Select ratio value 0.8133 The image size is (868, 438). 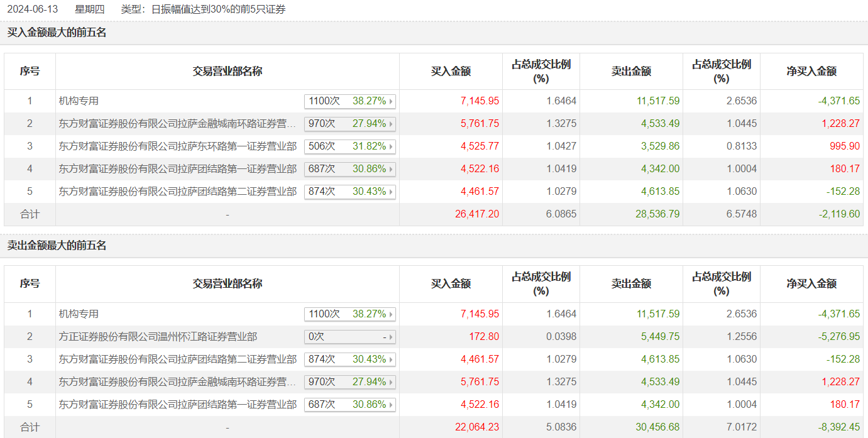coord(742,146)
